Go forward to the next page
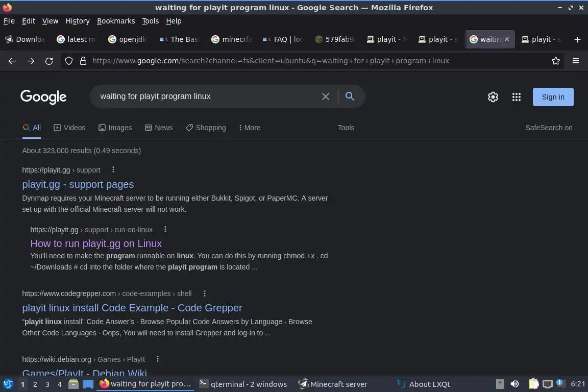Screen dimensions: 588x392 coord(31,61)
